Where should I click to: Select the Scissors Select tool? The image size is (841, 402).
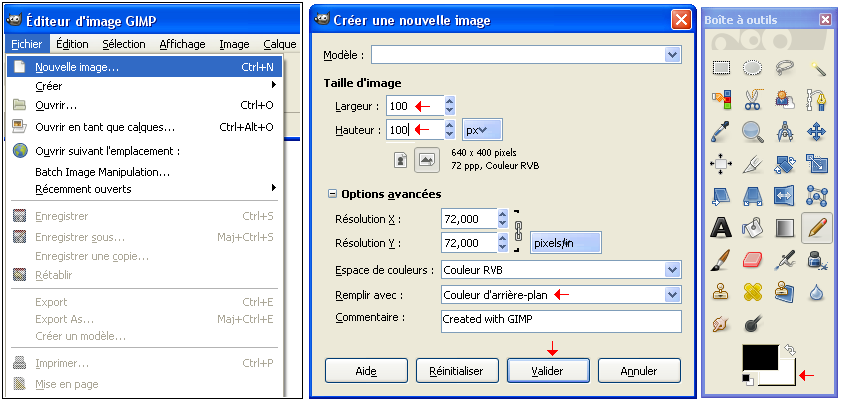pyautogui.click(x=753, y=100)
